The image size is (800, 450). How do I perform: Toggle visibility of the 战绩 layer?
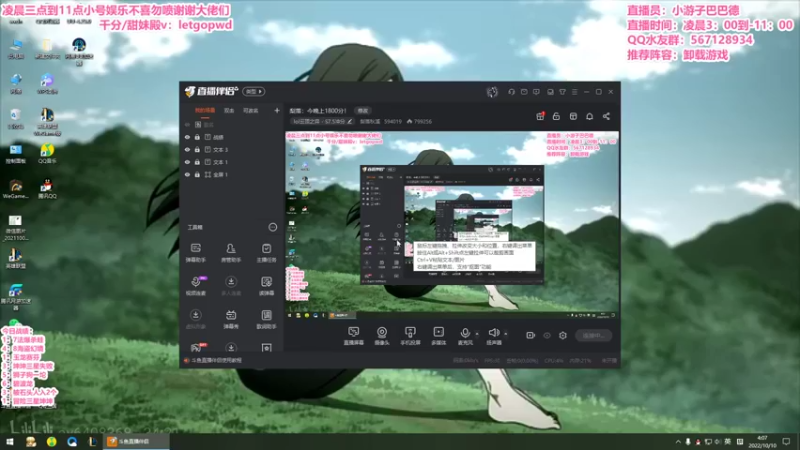[x=187, y=137]
